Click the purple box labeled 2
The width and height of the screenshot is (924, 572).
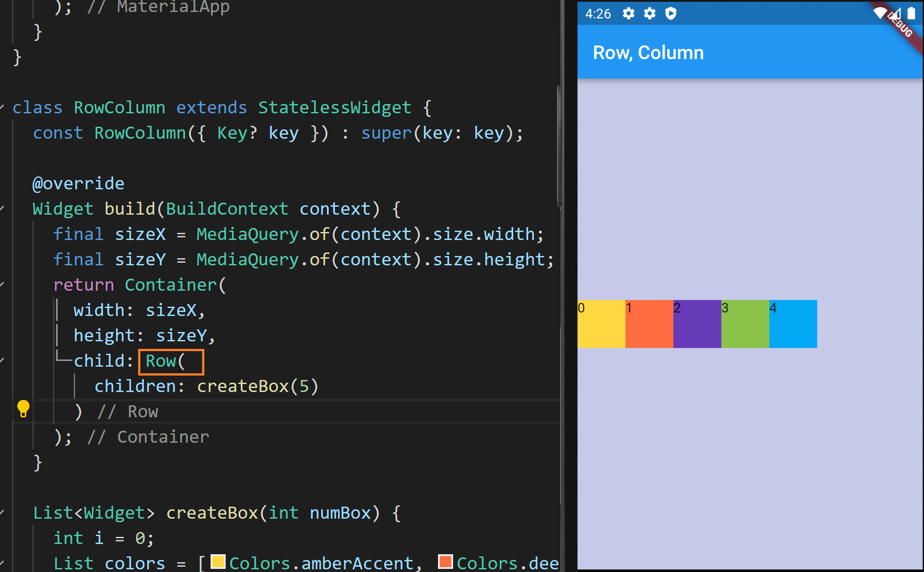click(x=697, y=324)
